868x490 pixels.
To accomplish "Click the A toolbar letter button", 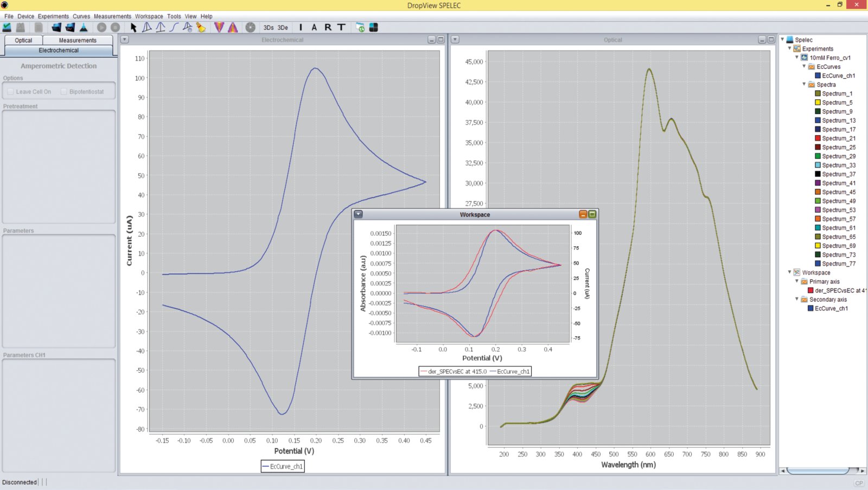I will (314, 27).
